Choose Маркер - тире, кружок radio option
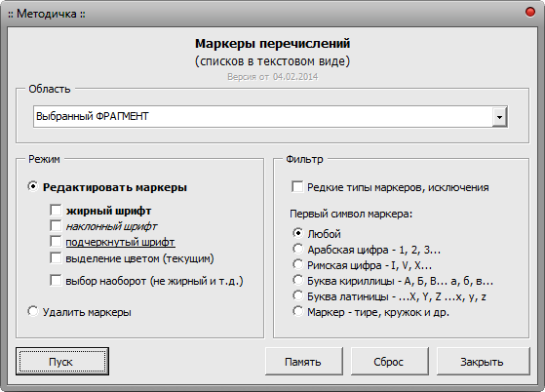The height and width of the screenshot is (392, 545). (297, 311)
